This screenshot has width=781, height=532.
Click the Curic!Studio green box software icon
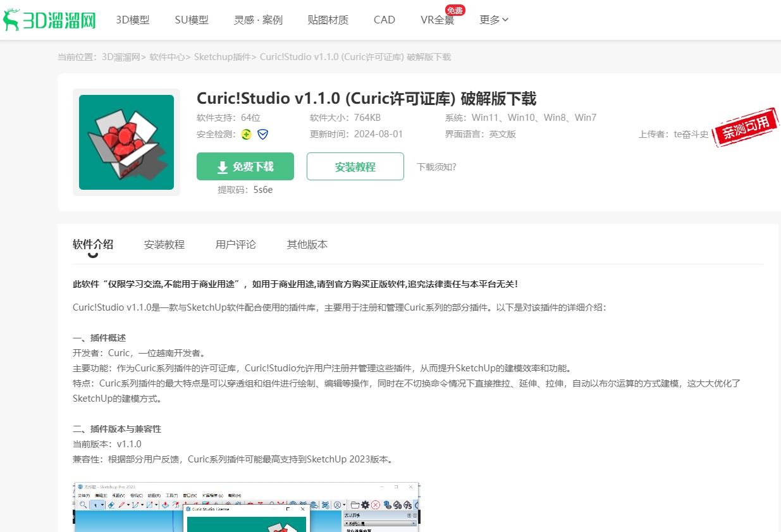tap(126, 142)
